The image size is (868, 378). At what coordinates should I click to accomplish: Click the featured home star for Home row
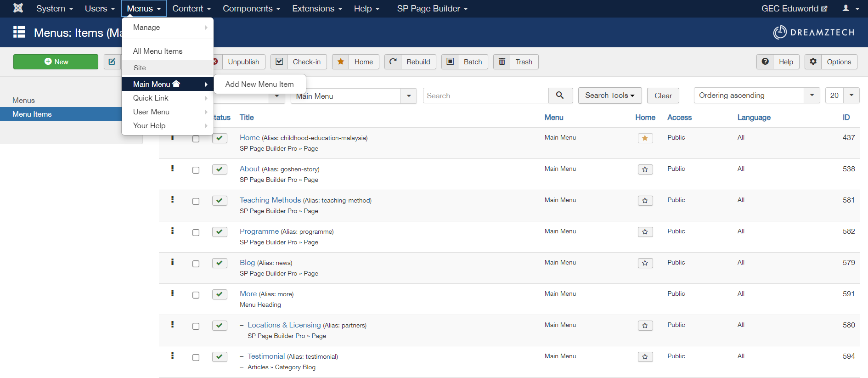click(x=645, y=138)
